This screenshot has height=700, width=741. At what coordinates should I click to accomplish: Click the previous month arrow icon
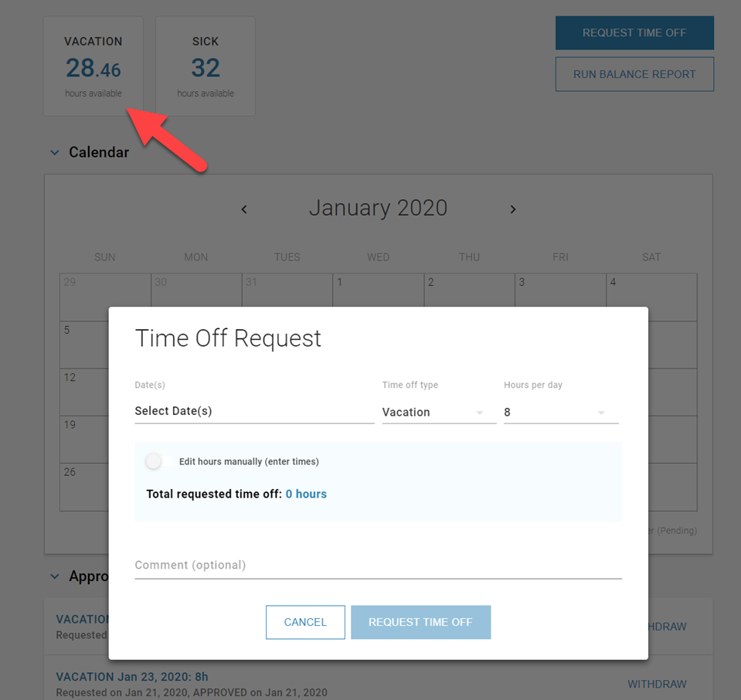(x=243, y=209)
